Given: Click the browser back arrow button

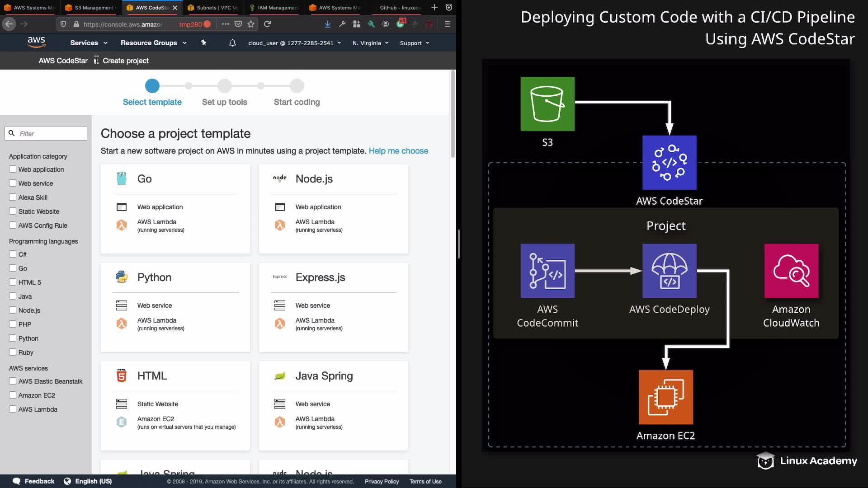Looking at the screenshot, I should point(9,24).
